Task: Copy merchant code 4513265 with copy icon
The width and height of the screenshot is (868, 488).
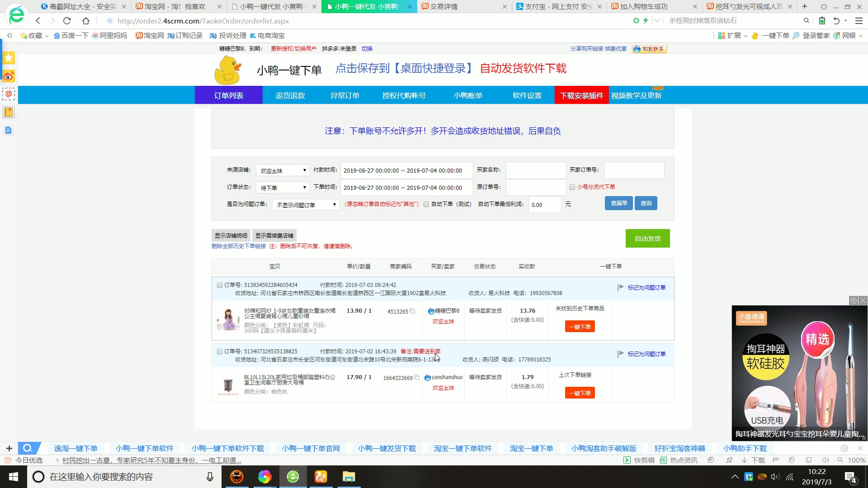Action: 412,311
